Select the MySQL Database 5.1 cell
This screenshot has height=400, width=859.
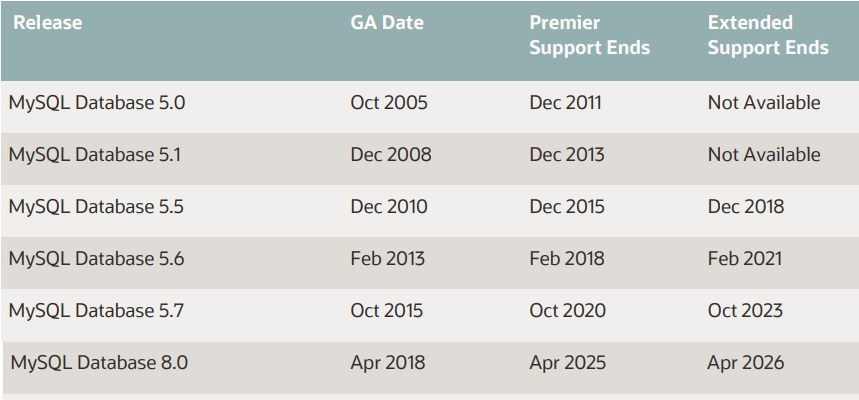tap(95, 154)
